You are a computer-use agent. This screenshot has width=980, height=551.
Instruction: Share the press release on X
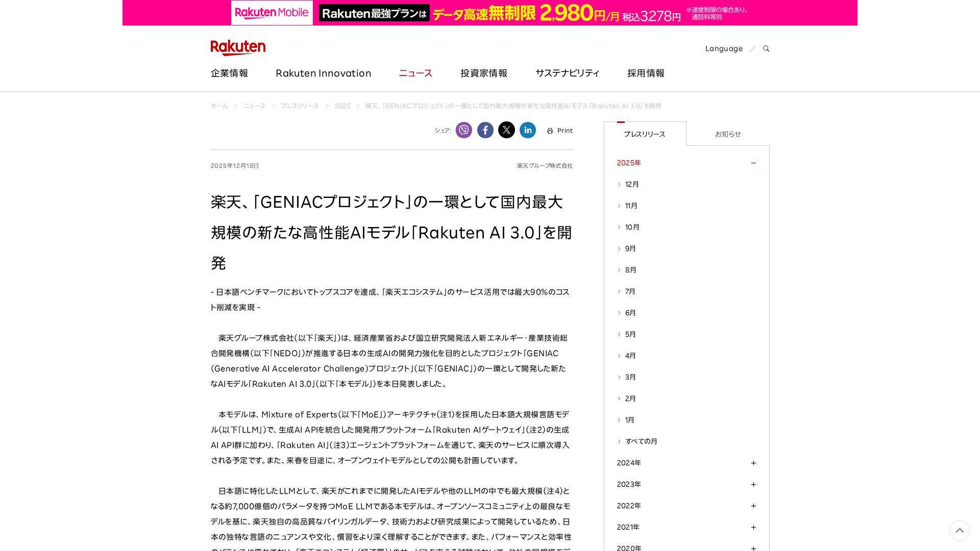(506, 130)
